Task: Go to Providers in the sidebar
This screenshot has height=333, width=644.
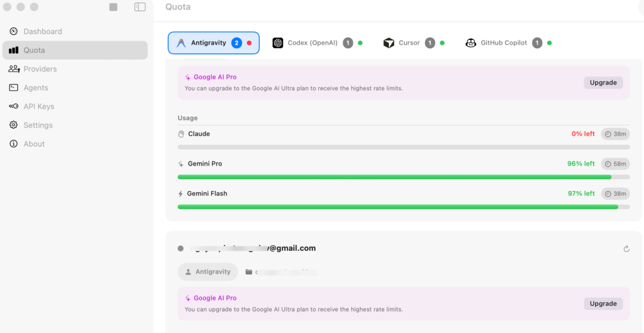Action: point(75,69)
